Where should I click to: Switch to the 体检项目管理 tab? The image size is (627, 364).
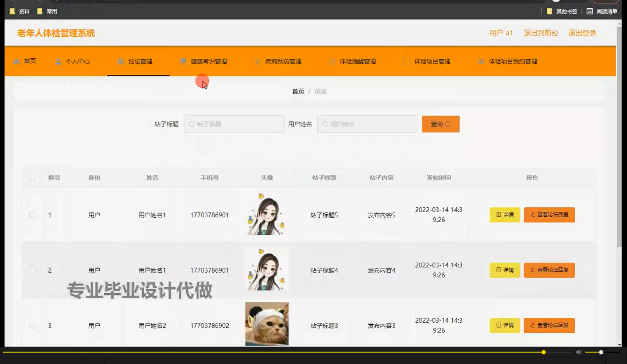click(x=433, y=61)
